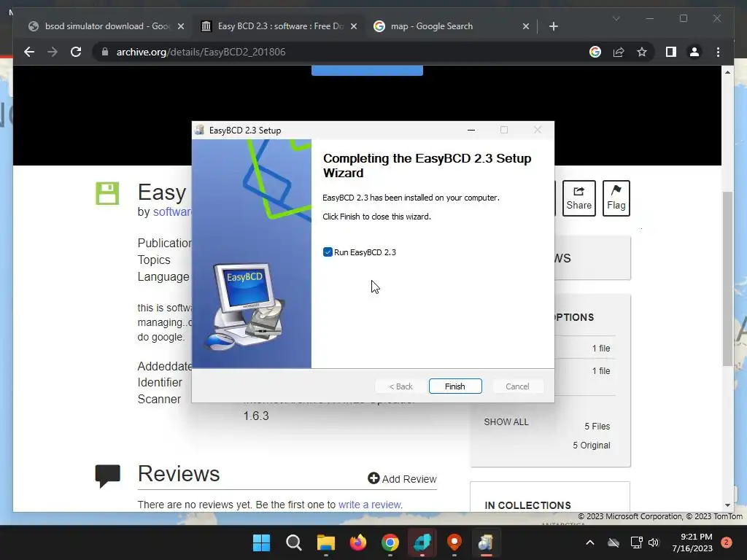Open notification badge in taskbar
The height and width of the screenshot is (560, 747).
(727, 542)
